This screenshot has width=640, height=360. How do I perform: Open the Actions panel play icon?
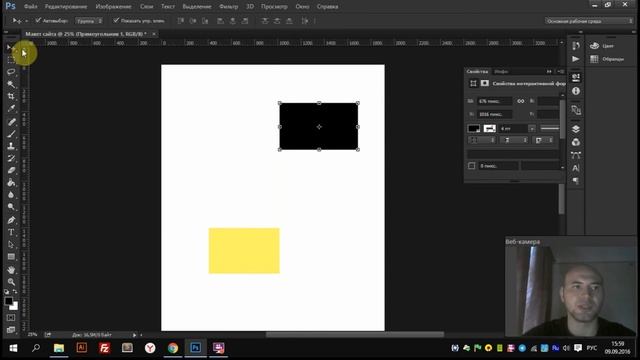tap(576, 59)
